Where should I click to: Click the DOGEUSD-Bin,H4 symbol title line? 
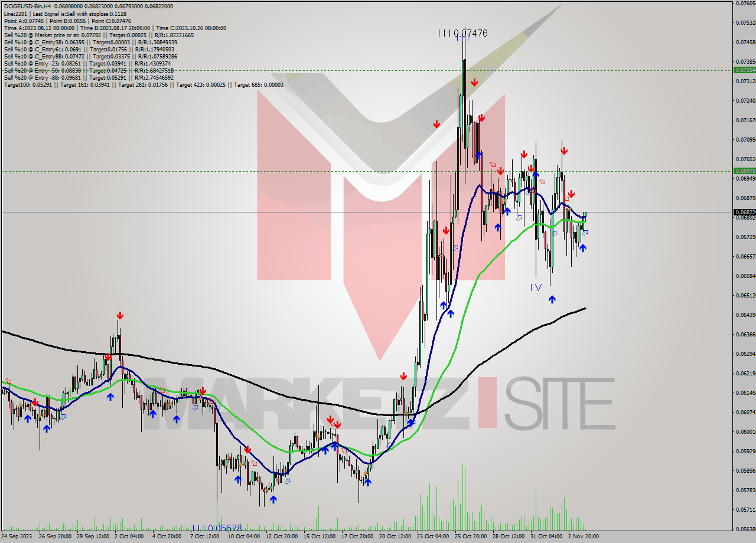[x=89, y=6]
